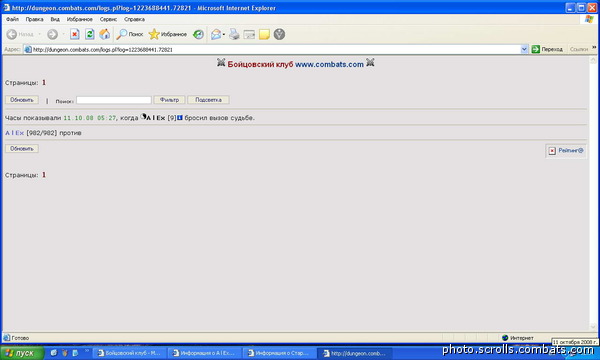
Task: Go to the Home page icon
Action: point(104,34)
